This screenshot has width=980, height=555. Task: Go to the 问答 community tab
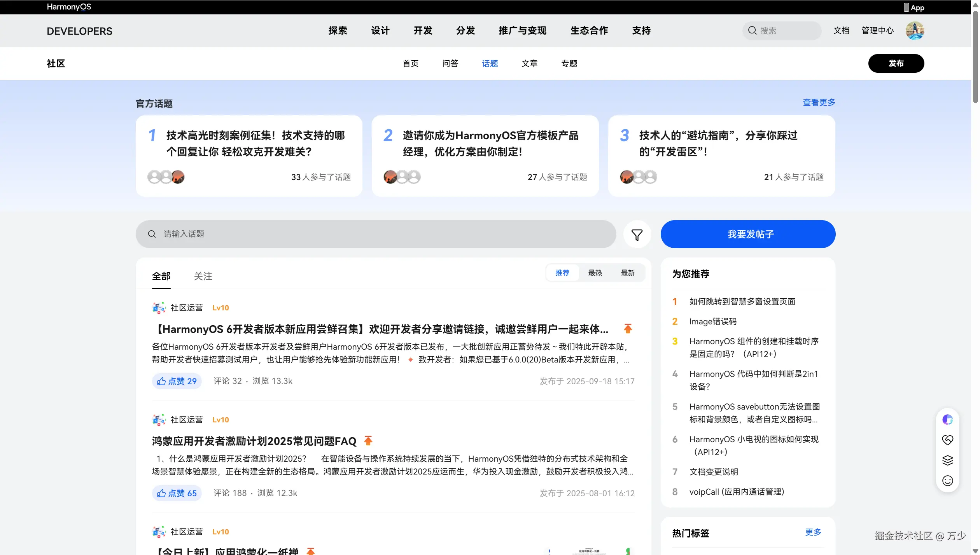[x=450, y=63]
